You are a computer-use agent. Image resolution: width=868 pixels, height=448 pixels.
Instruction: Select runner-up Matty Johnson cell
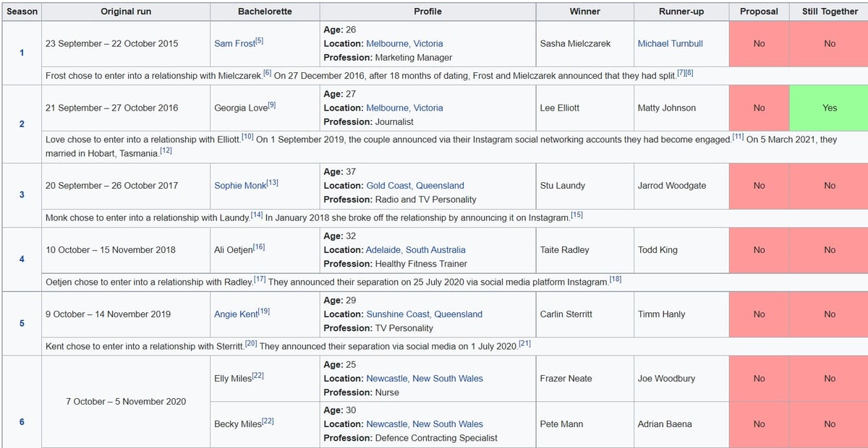681,108
